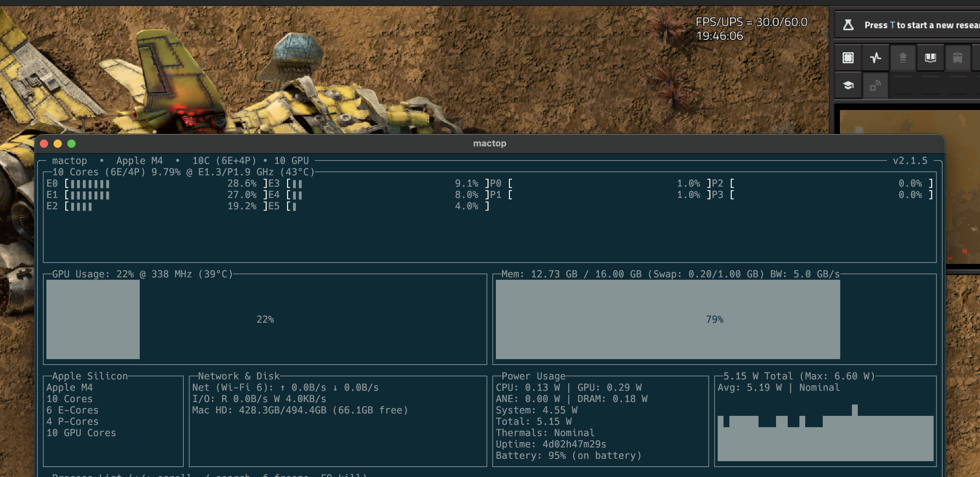Click the E1 usage bar segments

tap(90, 195)
